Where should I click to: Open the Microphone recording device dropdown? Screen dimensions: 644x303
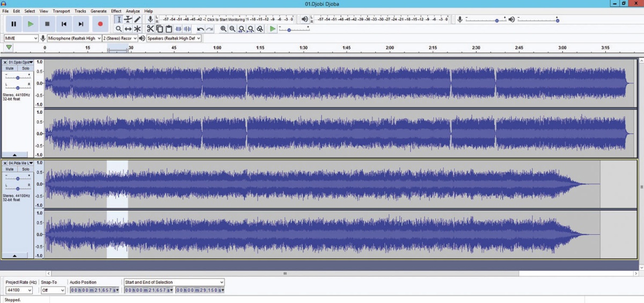pos(74,38)
